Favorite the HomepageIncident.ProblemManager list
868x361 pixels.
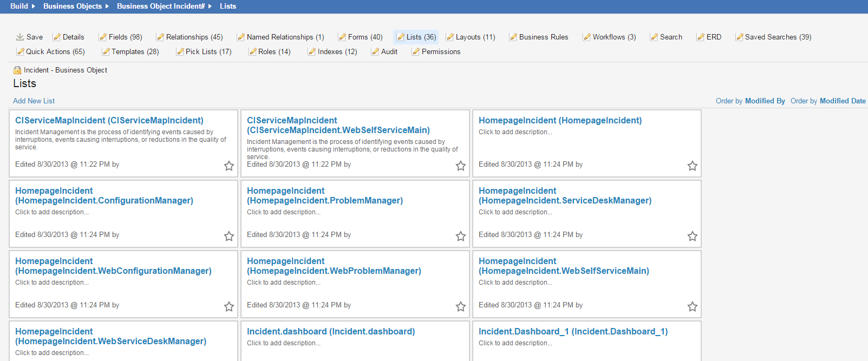click(x=461, y=236)
